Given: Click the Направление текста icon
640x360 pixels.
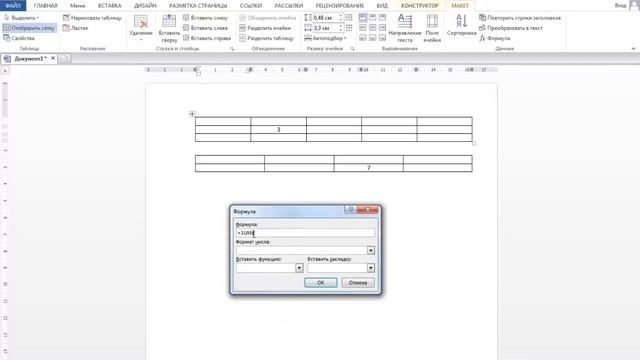Looking at the screenshot, I should tap(404, 28).
